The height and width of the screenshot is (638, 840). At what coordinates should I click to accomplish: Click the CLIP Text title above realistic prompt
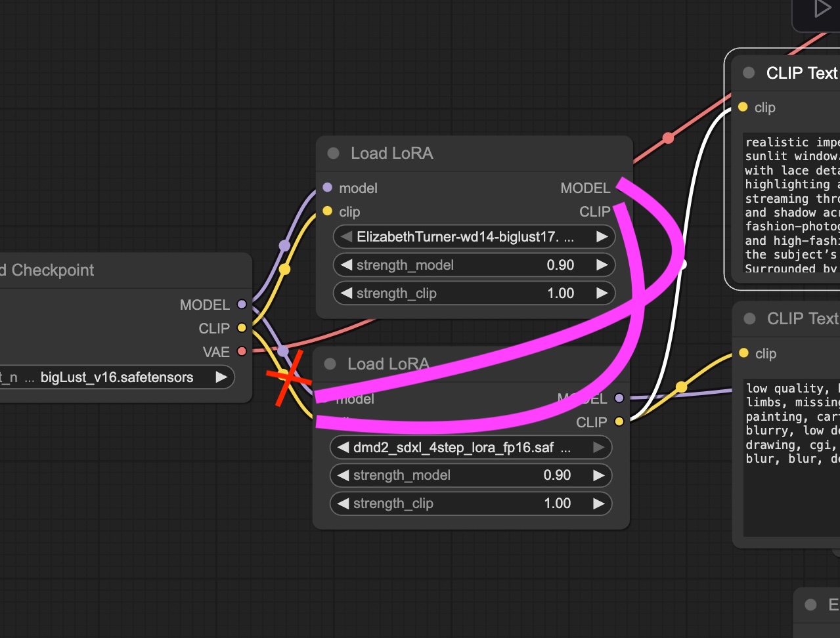[803, 73]
